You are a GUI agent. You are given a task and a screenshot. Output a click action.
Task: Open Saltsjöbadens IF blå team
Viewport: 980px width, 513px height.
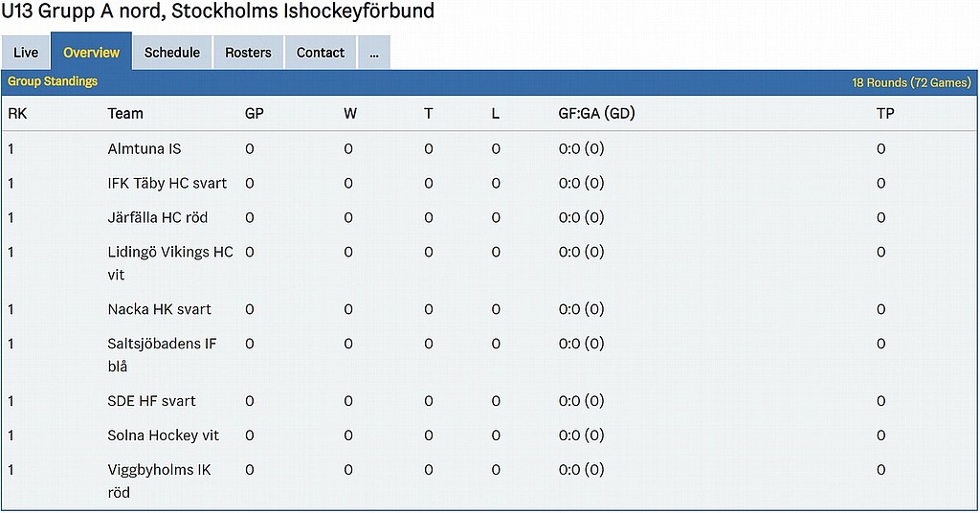click(162, 345)
